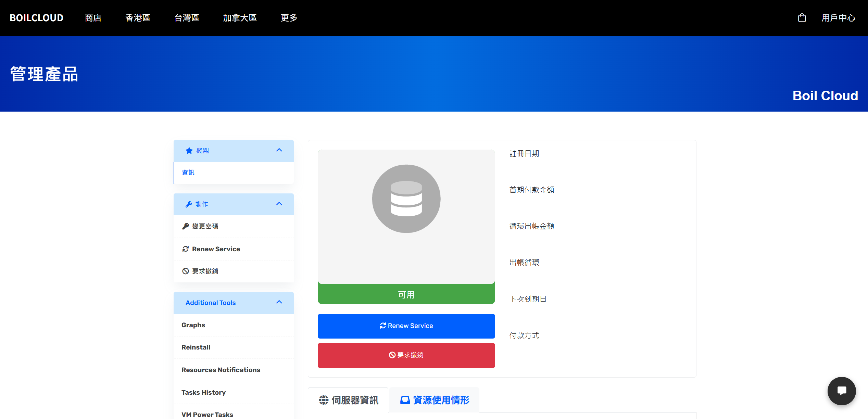This screenshot has width=868, height=419.
Task: Collapse the 動作 panel chevron
Action: click(x=279, y=204)
